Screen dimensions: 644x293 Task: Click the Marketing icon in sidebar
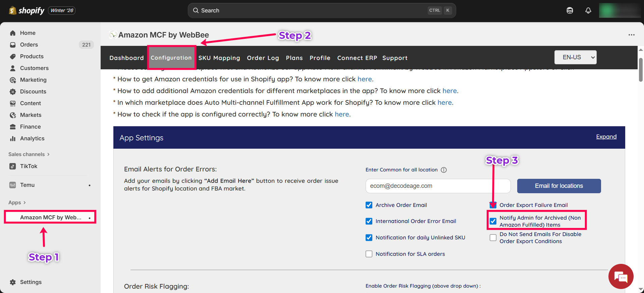pos(13,80)
